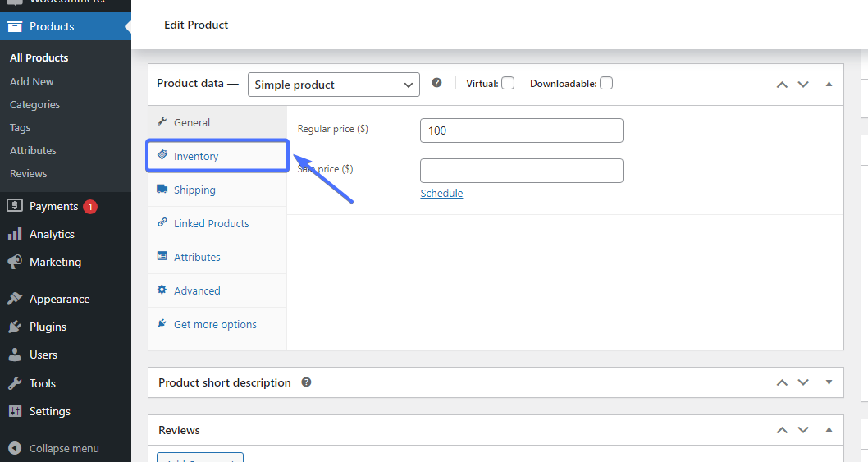
Task: Click help icon next to Product short description
Action: pyautogui.click(x=306, y=382)
